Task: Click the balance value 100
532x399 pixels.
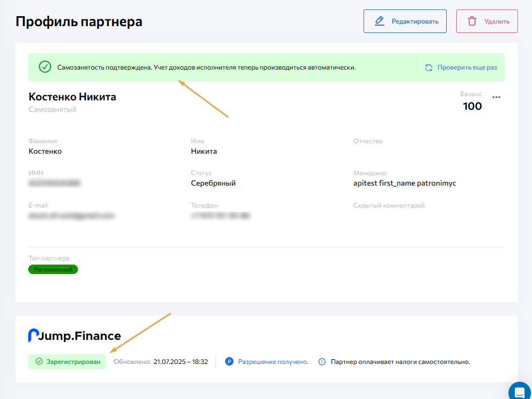Action: [472, 106]
